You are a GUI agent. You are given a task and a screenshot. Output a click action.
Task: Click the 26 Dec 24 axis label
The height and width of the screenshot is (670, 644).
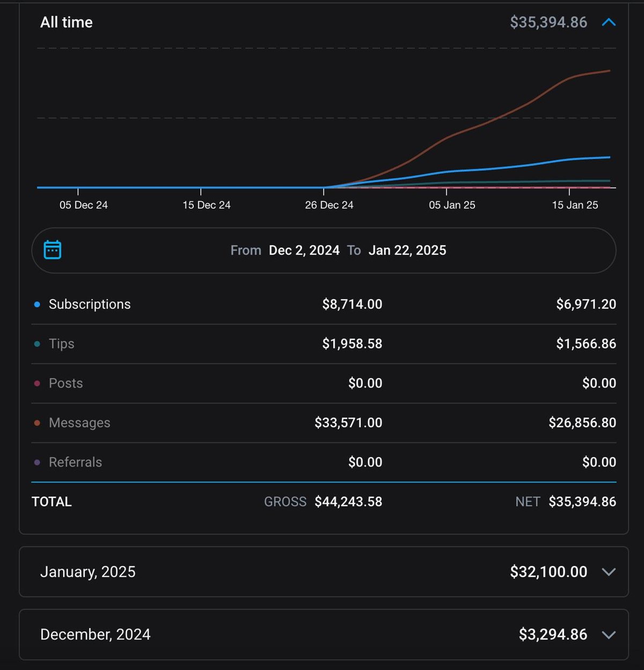[329, 205]
